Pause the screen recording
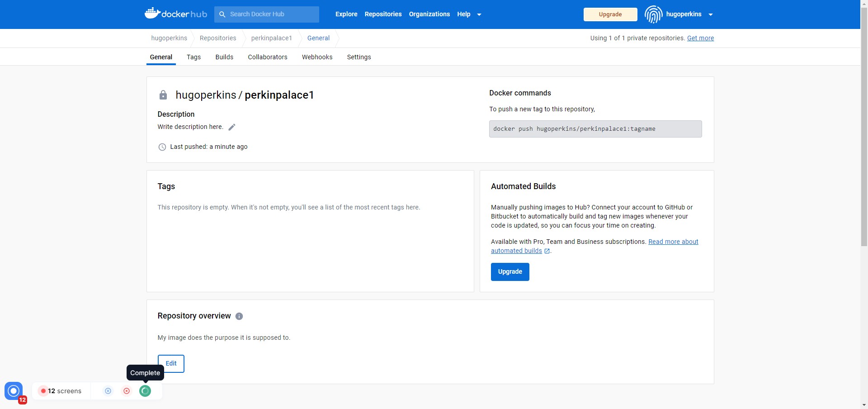This screenshot has width=868, height=409. point(108,391)
